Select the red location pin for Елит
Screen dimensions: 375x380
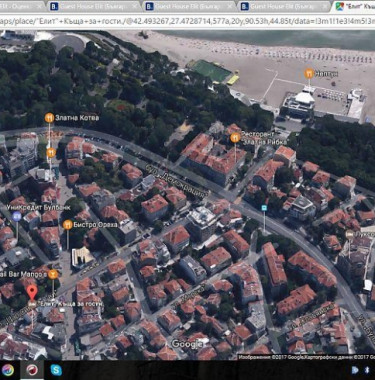(x=32, y=293)
